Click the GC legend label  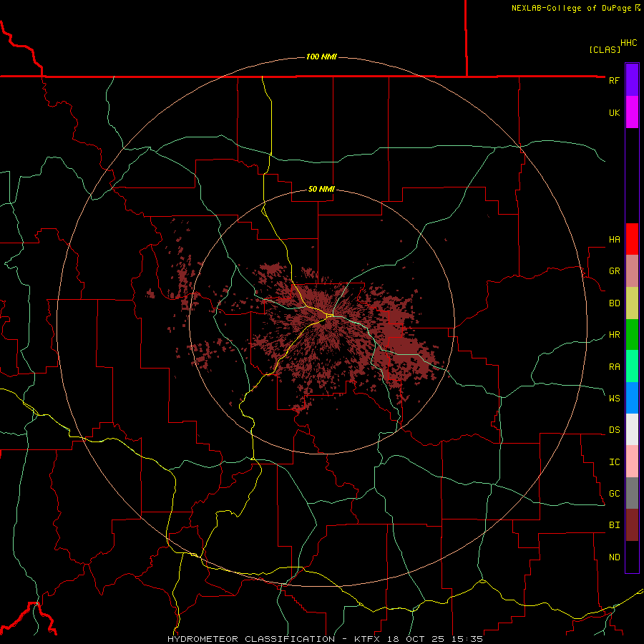click(614, 494)
